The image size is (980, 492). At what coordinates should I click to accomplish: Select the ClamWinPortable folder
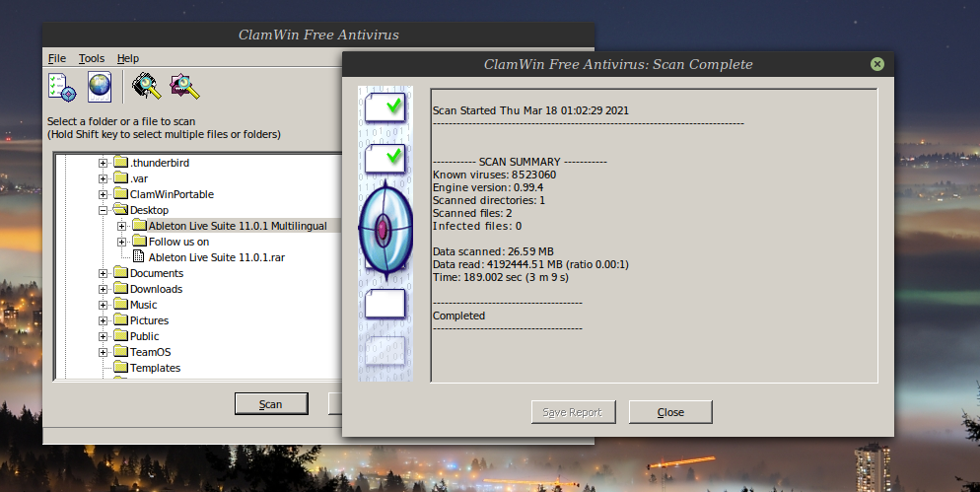pos(172,194)
